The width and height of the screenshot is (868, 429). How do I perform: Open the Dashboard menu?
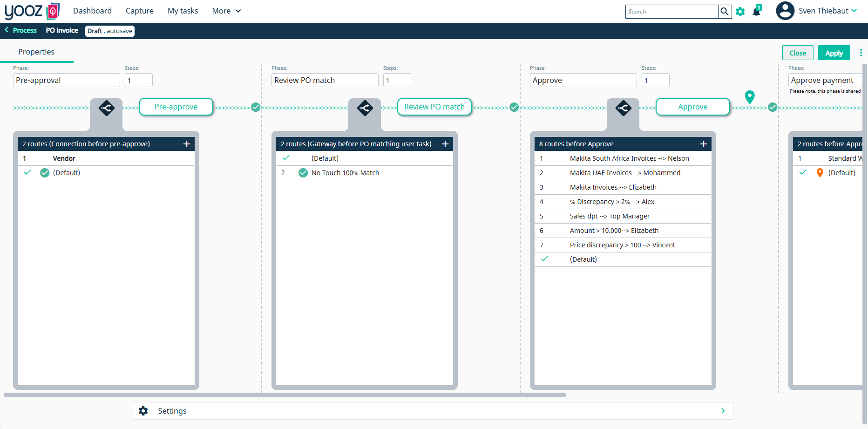(x=92, y=11)
